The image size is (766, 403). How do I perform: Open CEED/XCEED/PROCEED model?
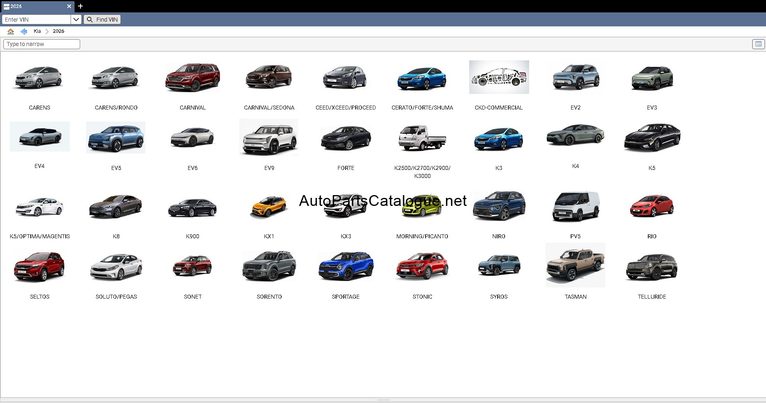[x=345, y=77]
